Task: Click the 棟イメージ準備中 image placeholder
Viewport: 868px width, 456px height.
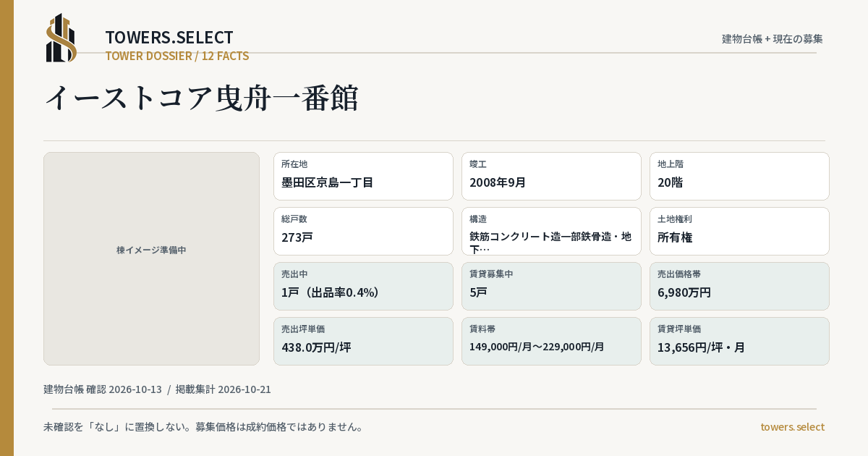Action: (151, 258)
